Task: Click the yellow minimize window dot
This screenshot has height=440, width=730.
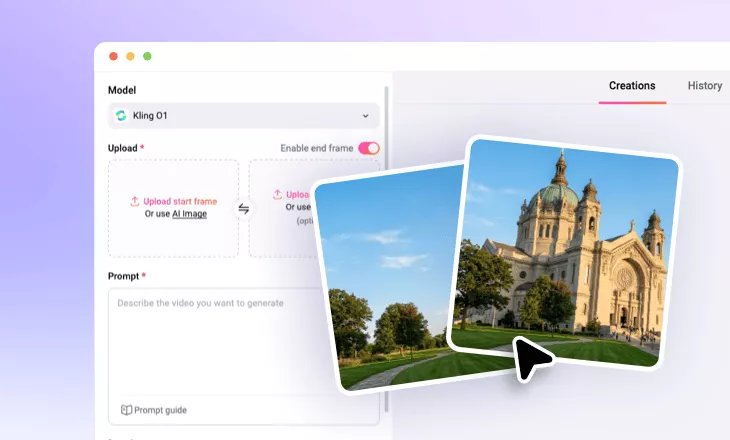Action: click(130, 57)
